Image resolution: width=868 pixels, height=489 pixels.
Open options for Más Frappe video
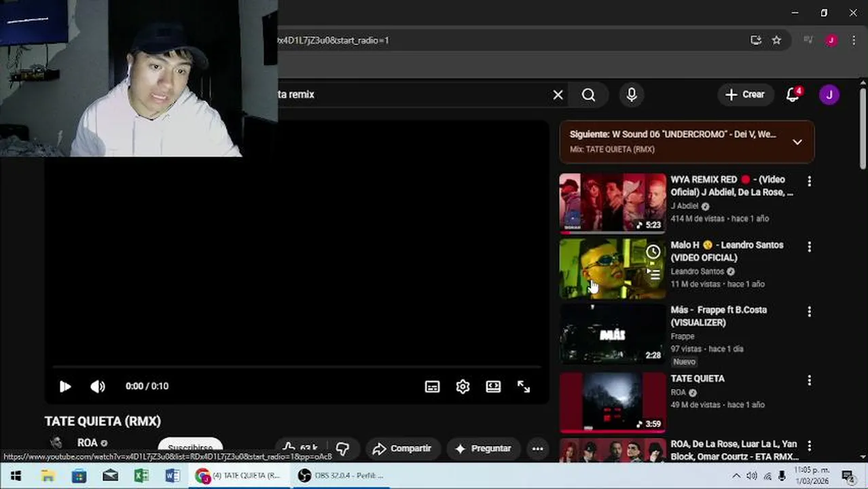809,312
